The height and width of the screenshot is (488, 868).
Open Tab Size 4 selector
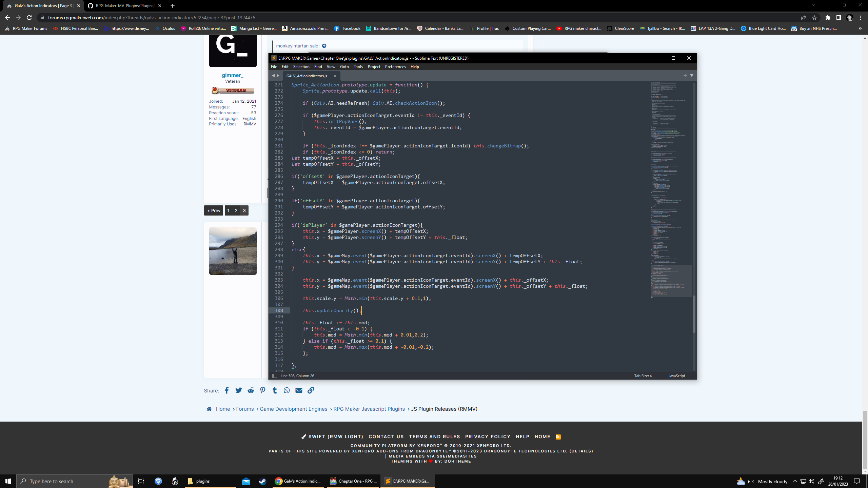pos(643,376)
